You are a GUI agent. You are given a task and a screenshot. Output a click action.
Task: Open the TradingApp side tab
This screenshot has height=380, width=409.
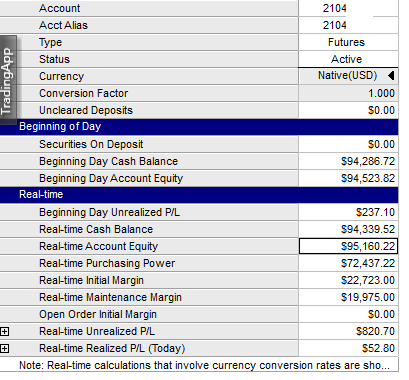point(8,80)
